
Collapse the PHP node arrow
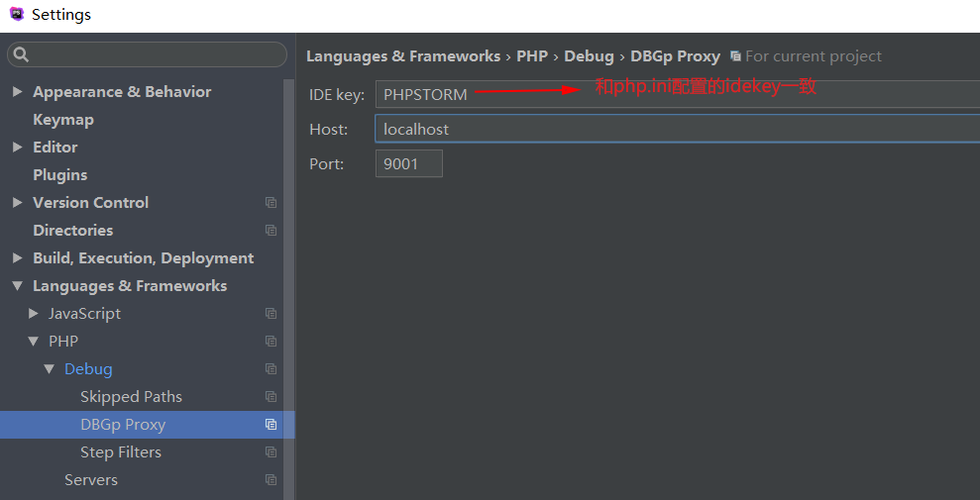[34, 342]
